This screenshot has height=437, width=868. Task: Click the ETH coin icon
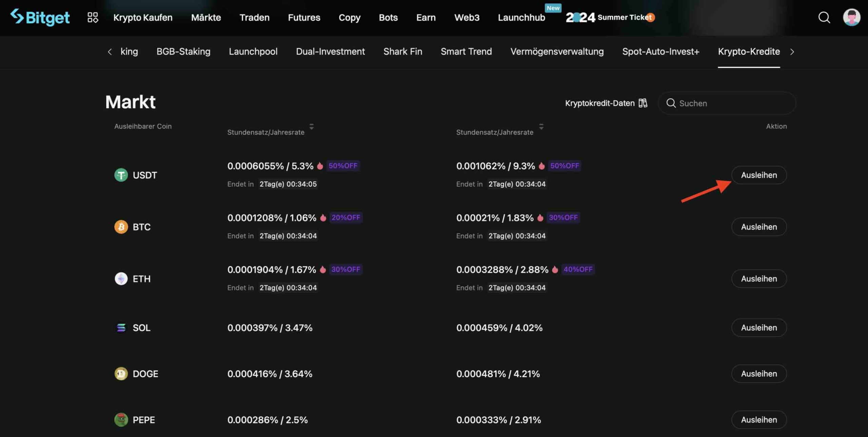pyautogui.click(x=121, y=279)
